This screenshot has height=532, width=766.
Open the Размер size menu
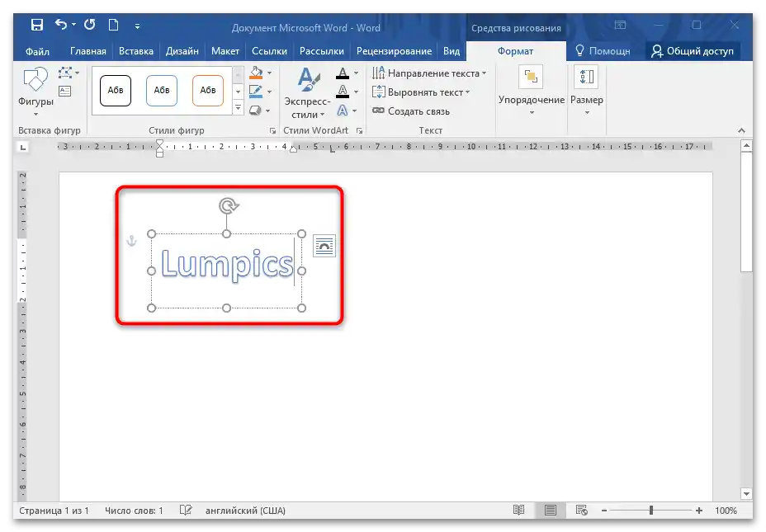[587, 91]
